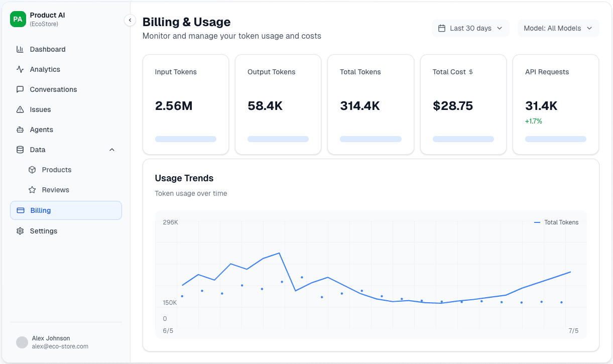The width and height of the screenshot is (613, 364).
Task: Collapse the sidebar with the arrow toggle
Action: 130,20
